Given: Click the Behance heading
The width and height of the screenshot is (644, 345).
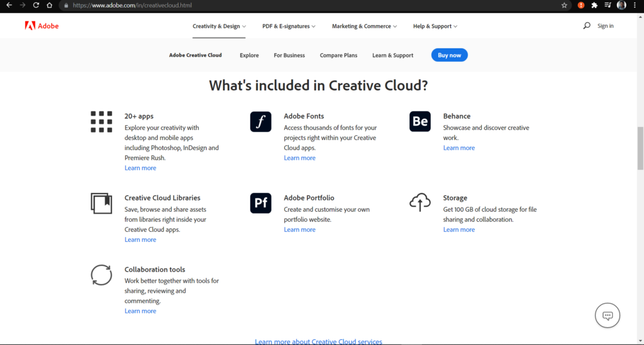Looking at the screenshot, I should 457,116.
